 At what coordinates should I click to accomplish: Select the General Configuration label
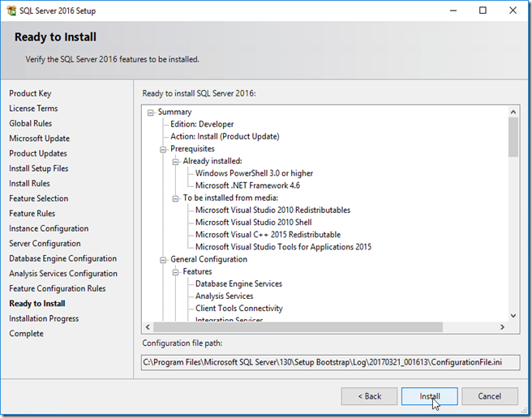(208, 259)
